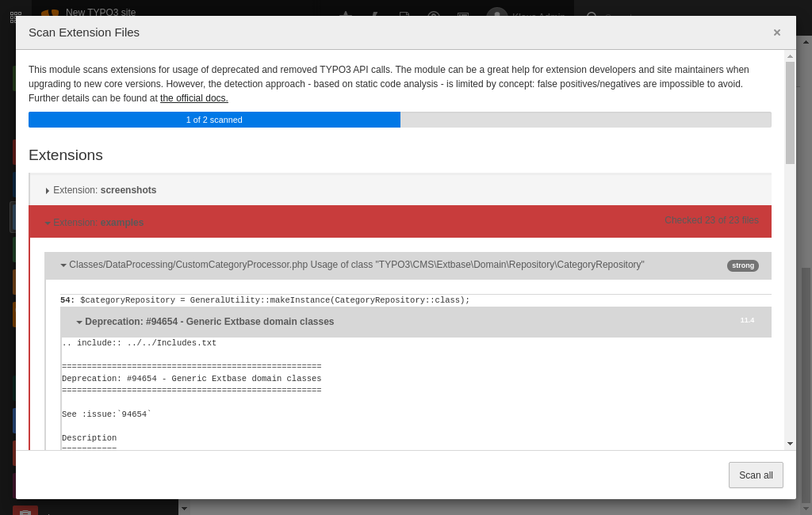The height and width of the screenshot is (515, 812).
Task: Click the 'Description' rst heading text
Action: click(x=89, y=438)
